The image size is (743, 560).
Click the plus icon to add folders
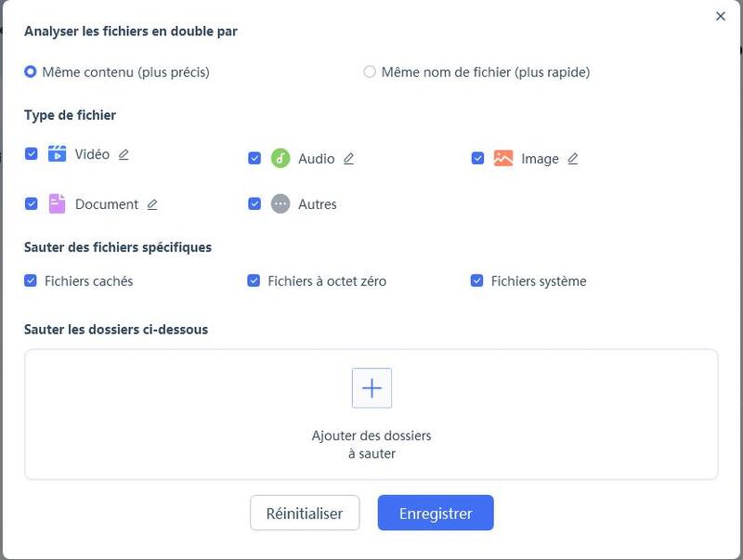(371, 388)
